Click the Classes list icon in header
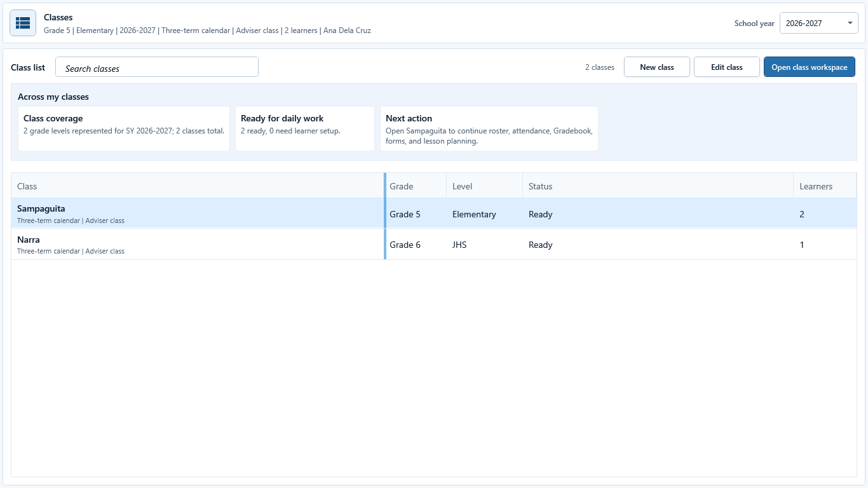This screenshot has width=868, height=488. 23,23
